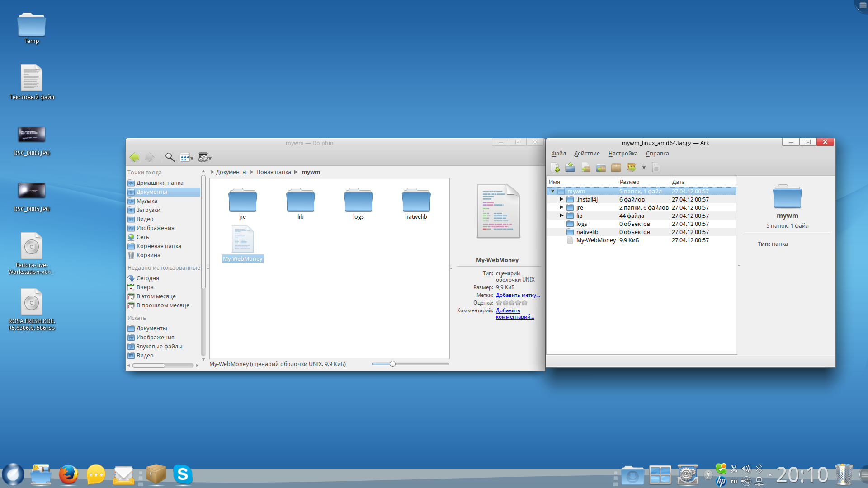868x488 pixels.
Task: Click Ark's Extract toolbar icon
Action: point(631,168)
